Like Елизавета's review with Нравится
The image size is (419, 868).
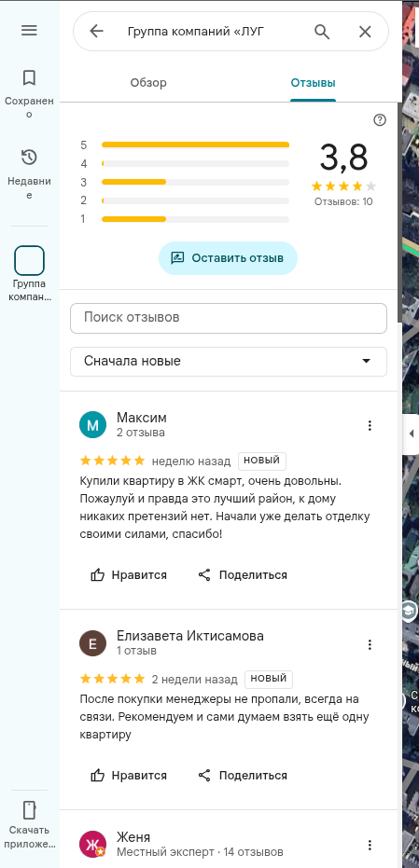point(129,775)
